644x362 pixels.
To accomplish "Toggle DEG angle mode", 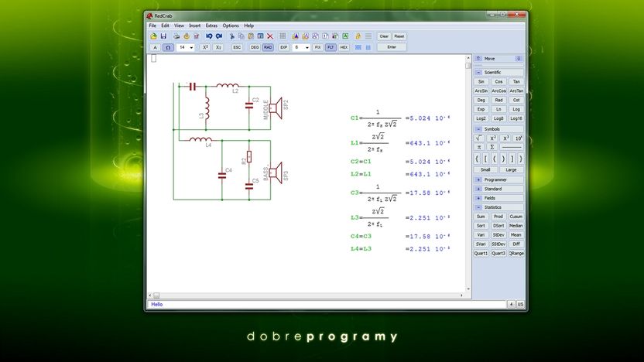I will click(x=255, y=47).
